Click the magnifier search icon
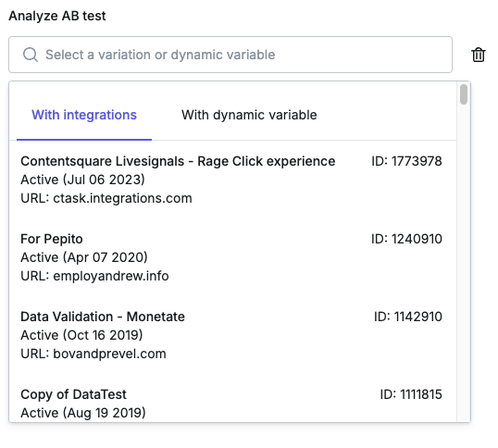This screenshot has width=498, height=448. pyautogui.click(x=31, y=55)
